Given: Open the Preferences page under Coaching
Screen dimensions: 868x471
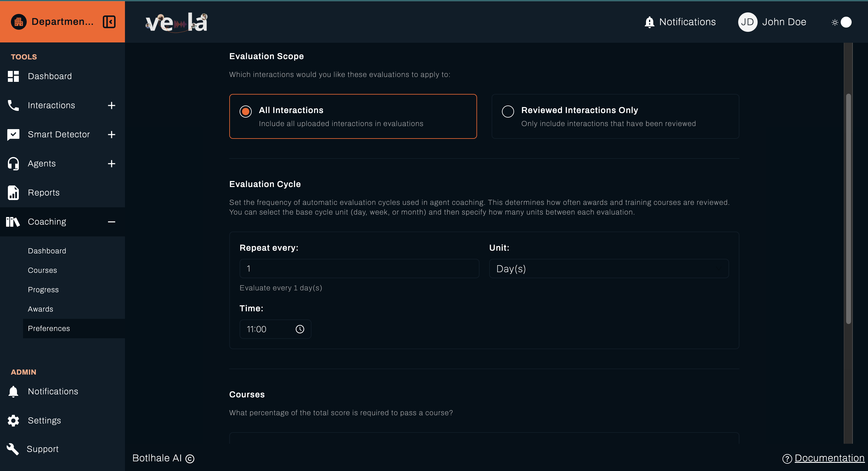Looking at the screenshot, I should (49, 328).
